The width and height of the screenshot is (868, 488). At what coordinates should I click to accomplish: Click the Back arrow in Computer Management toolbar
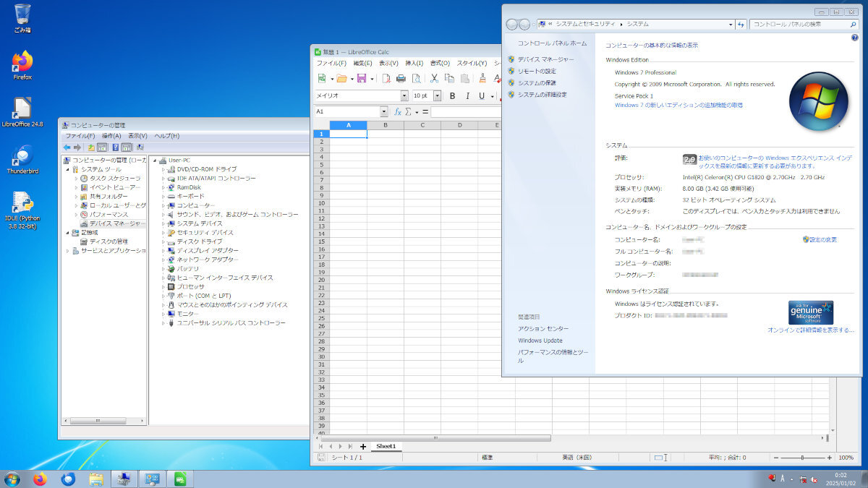coord(67,147)
